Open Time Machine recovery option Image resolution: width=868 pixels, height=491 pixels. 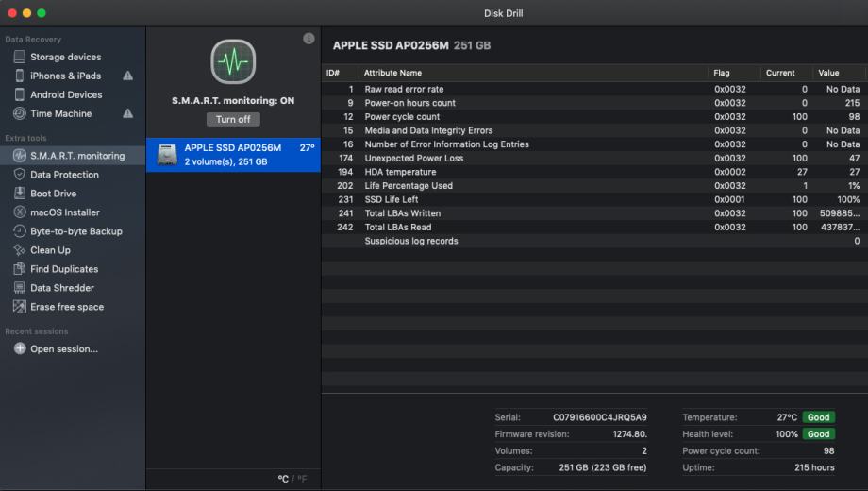(60, 114)
